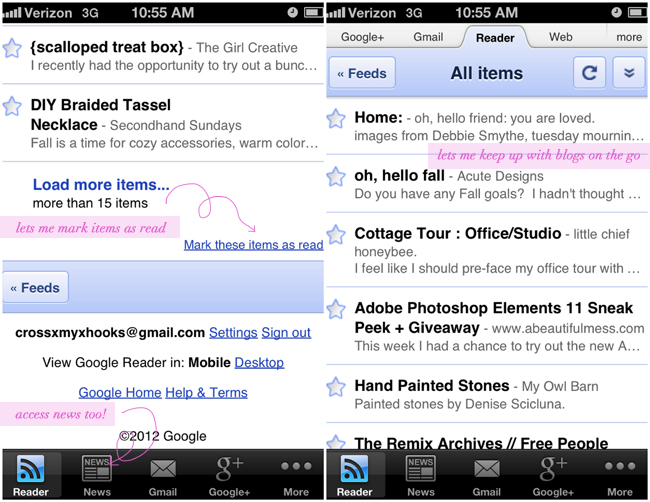This screenshot has height=502, width=650.
Task: Tap the battery icon in left status bar
Action: (313, 12)
